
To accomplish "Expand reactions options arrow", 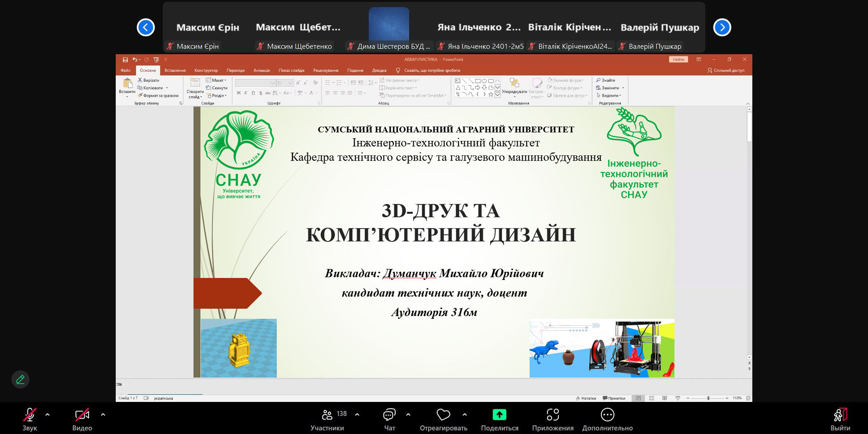I will coord(465,414).
